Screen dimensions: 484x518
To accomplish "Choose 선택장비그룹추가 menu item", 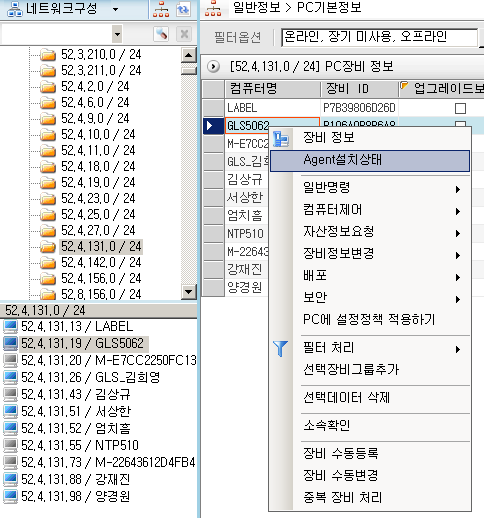I will [370, 370].
